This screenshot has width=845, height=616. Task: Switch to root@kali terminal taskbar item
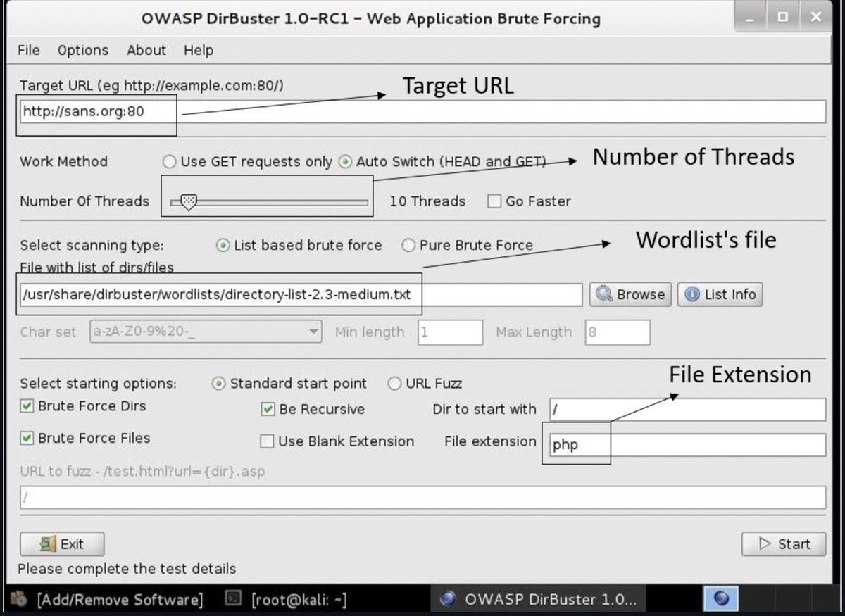(286, 600)
